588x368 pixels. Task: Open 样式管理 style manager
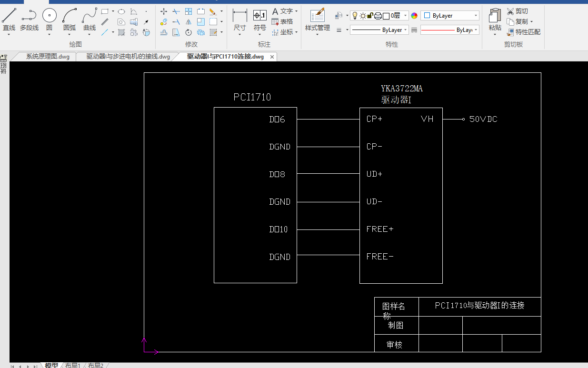point(318,20)
